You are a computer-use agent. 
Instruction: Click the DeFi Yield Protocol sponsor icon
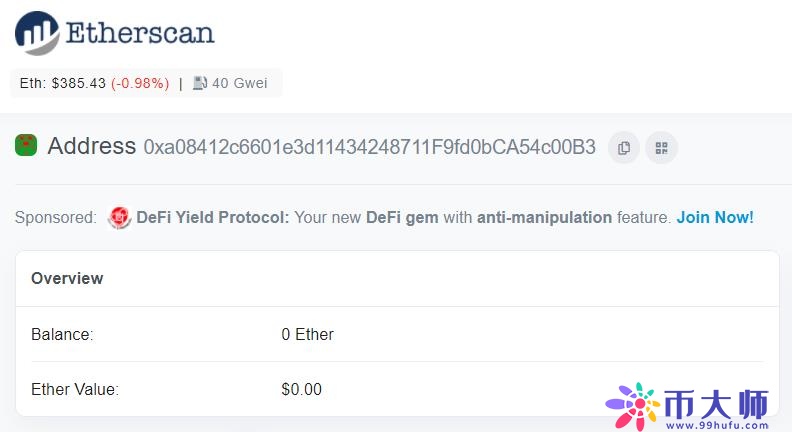(x=120, y=217)
